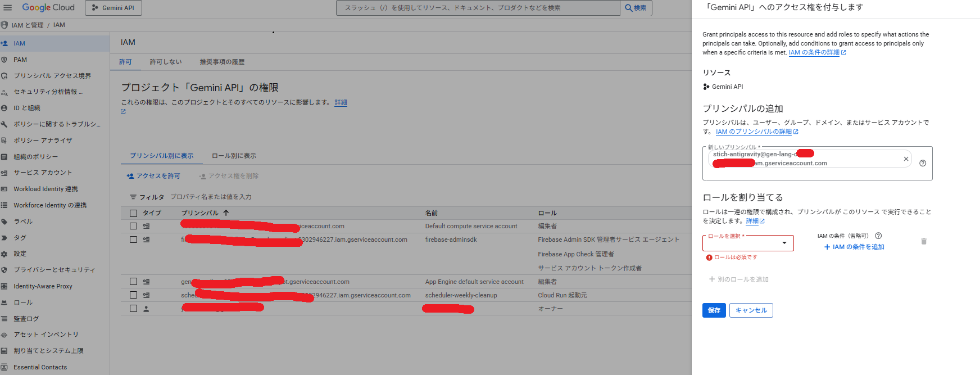Open the ロールを選択 dropdown
Screen dimensions: 980x375
pyautogui.click(x=748, y=243)
